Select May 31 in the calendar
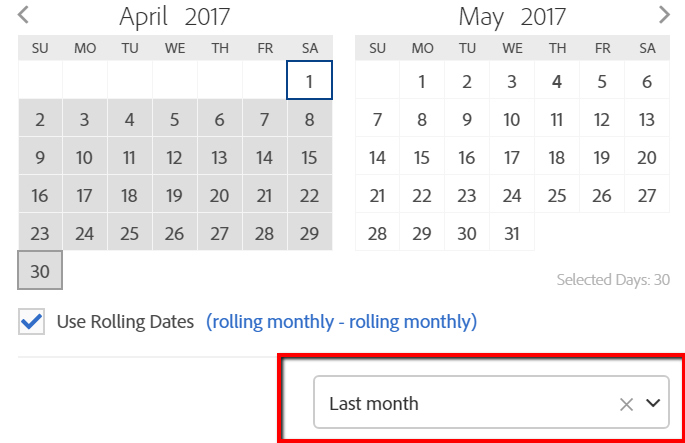The width and height of the screenshot is (685, 443). [512, 233]
